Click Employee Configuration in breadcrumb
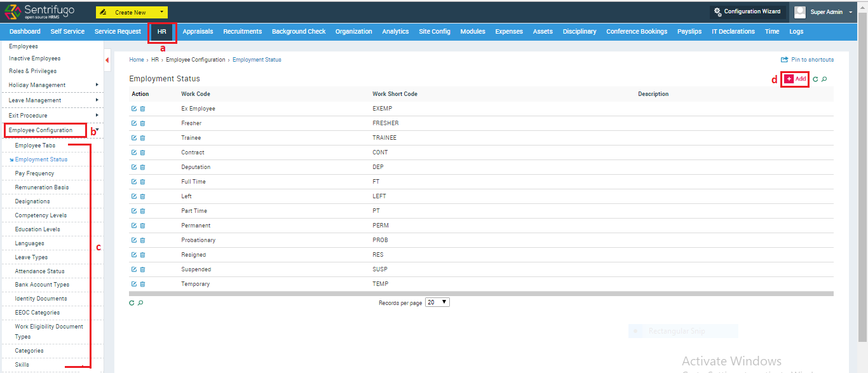Image resolution: width=868 pixels, height=373 pixels. pyautogui.click(x=196, y=60)
